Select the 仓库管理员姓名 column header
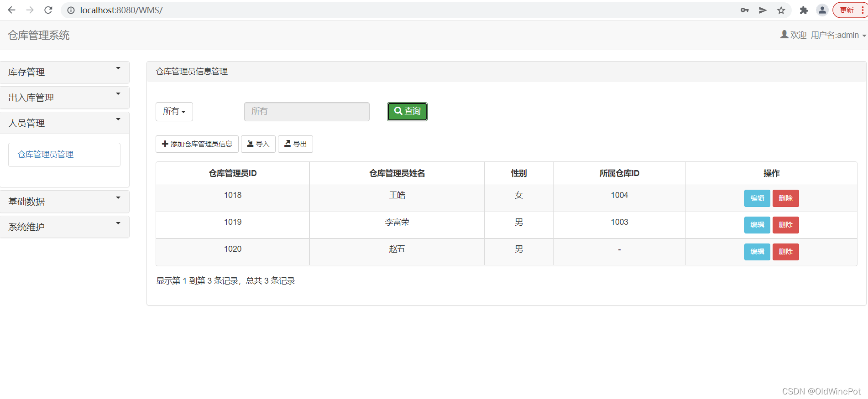The image size is (868, 399). tap(397, 173)
